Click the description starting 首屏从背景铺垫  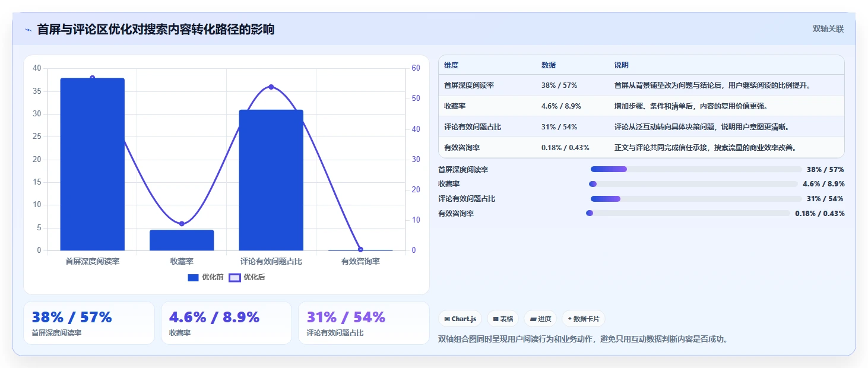[x=712, y=85]
